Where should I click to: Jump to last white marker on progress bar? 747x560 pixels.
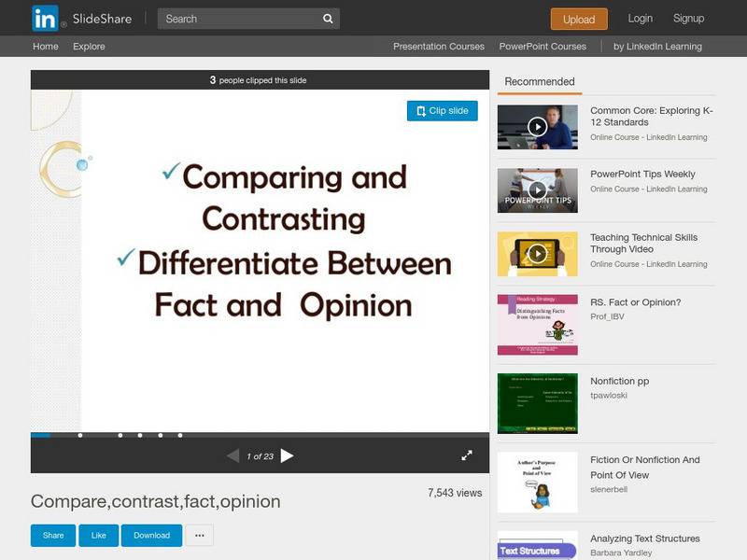(x=180, y=435)
